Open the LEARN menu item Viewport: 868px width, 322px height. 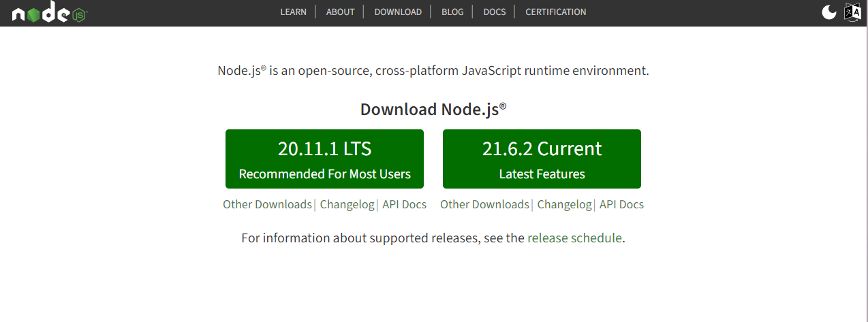pyautogui.click(x=294, y=12)
